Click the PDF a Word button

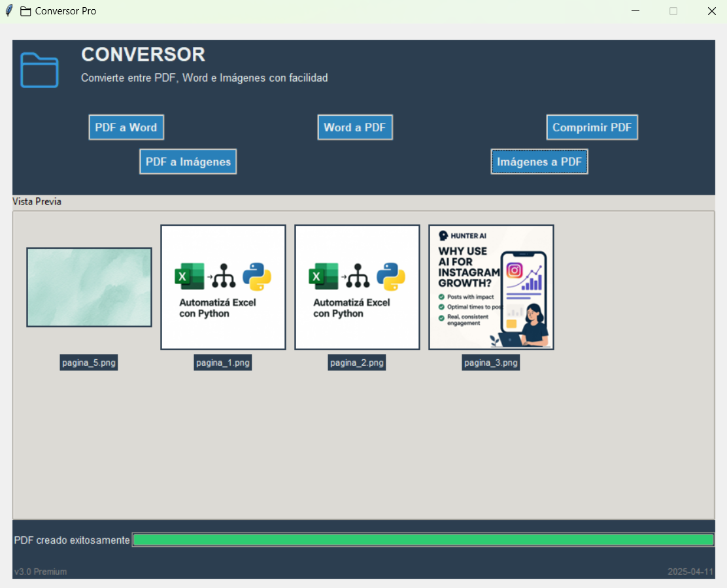click(x=126, y=127)
